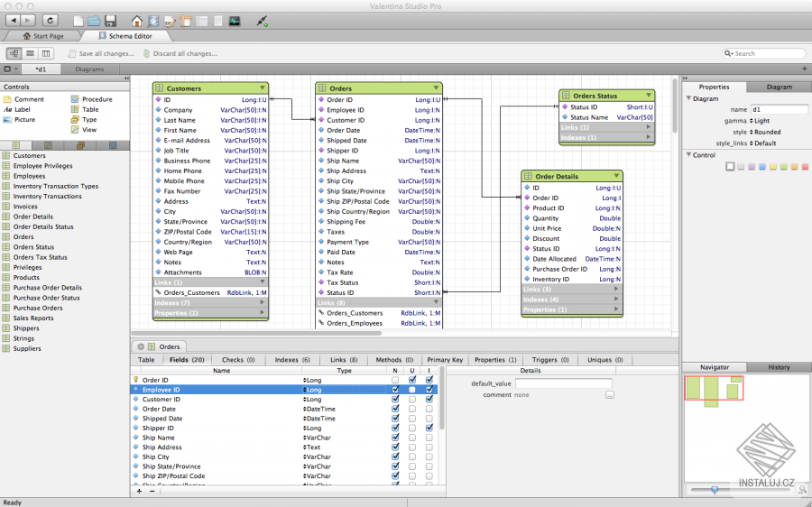Toggle U checkbox for Employee ID field
812x507 pixels.
[412, 390]
